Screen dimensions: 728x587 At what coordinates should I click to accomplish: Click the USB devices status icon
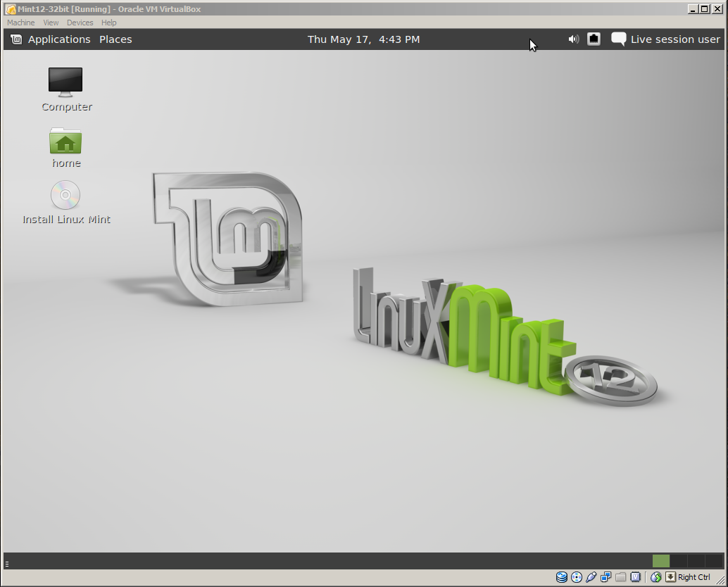(x=591, y=577)
